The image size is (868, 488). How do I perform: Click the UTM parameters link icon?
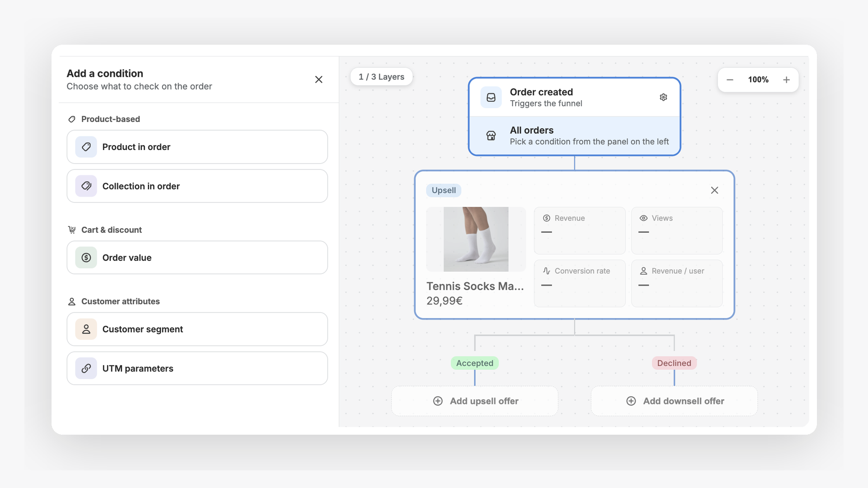[86, 368]
